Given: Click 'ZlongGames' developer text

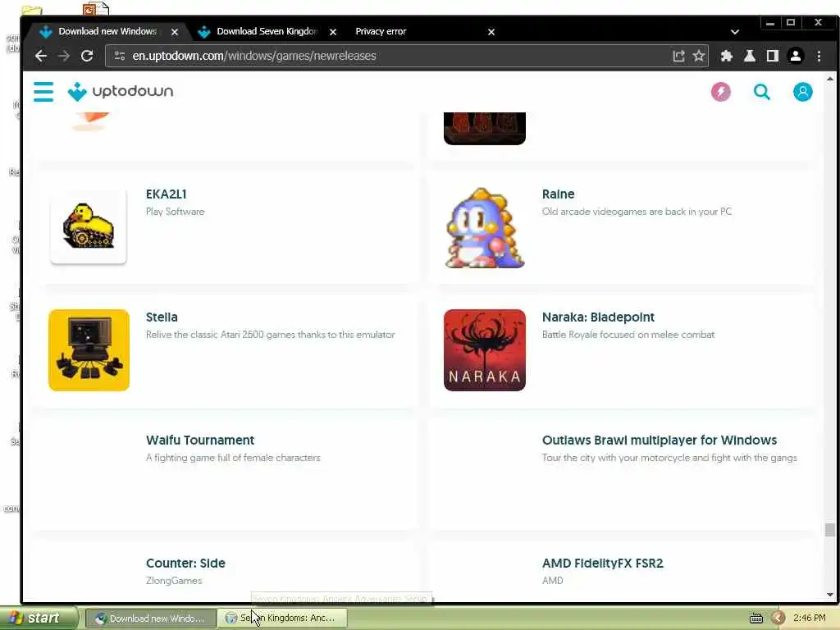Looking at the screenshot, I should pyautogui.click(x=174, y=581).
